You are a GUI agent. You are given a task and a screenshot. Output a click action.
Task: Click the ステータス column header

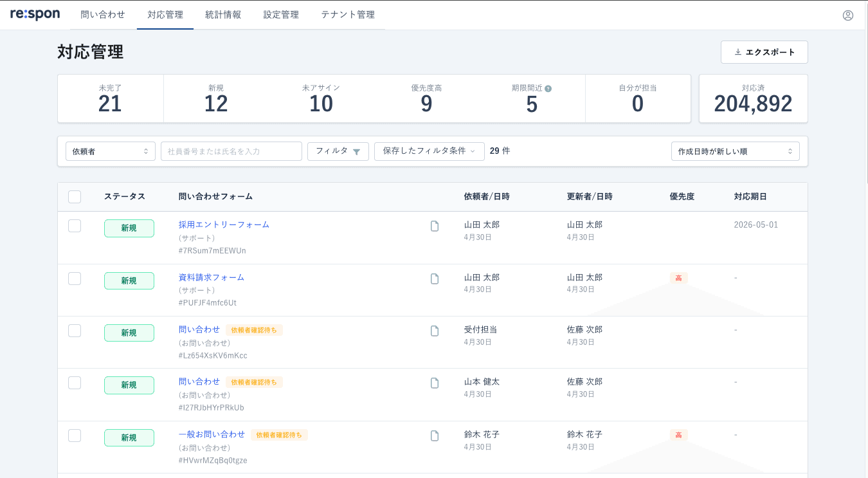point(125,197)
